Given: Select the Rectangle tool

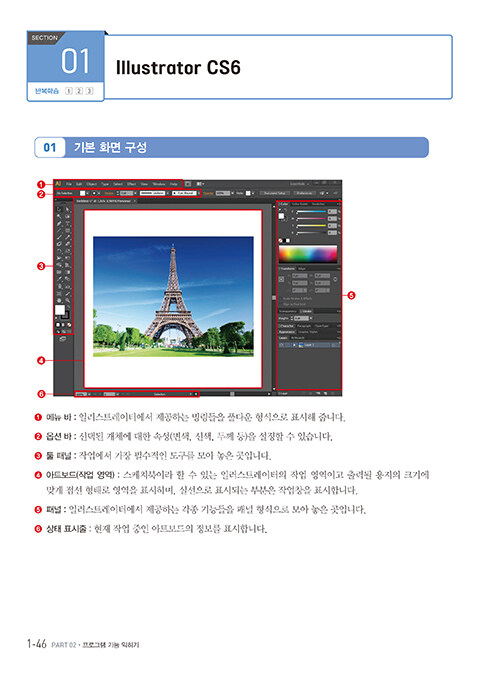Looking at the screenshot, I should click(68, 230).
